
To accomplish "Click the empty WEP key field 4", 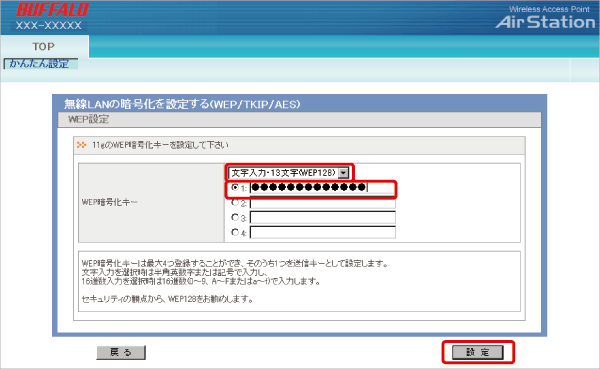I will pos(323,232).
